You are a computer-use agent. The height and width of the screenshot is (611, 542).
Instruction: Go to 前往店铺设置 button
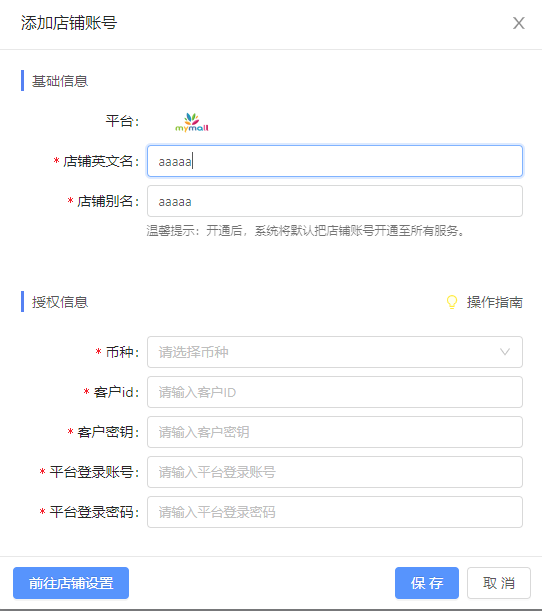click(71, 583)
